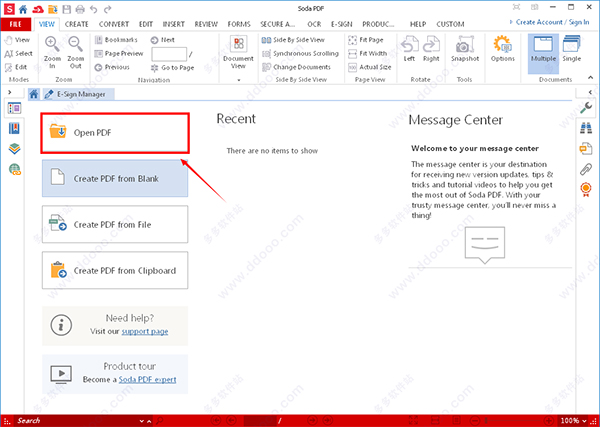Click the Search field in the status bar
Screen dimensions: 600x427
coord(77,420)
